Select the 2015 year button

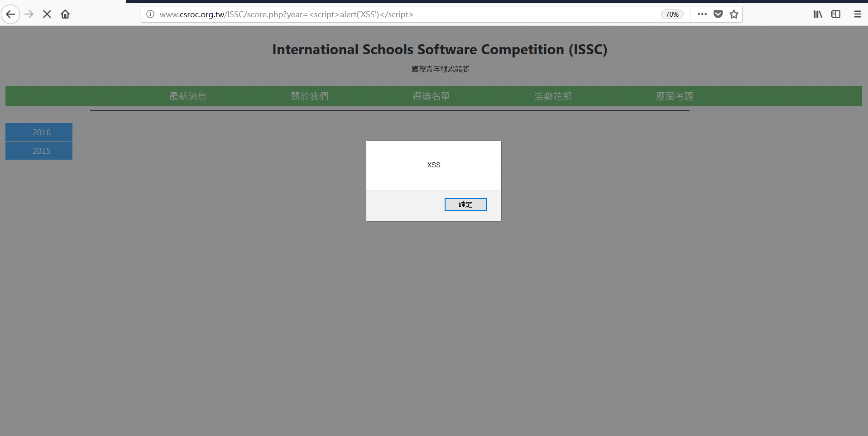[x=39, y=151]
